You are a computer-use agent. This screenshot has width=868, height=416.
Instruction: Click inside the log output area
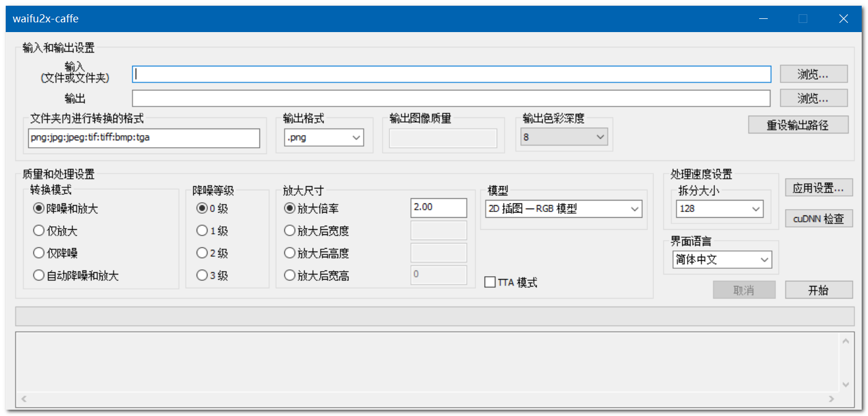click(x=427, y=363)
